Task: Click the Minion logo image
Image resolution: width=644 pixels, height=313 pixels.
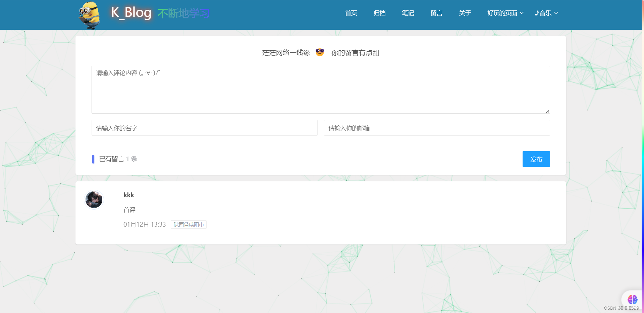Action: tap(90, 15)
